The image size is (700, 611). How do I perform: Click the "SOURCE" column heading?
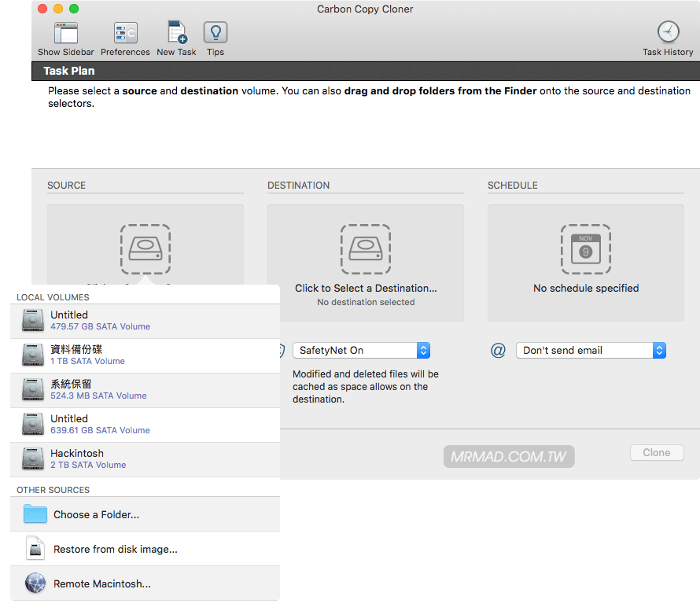tap(67, 186)
